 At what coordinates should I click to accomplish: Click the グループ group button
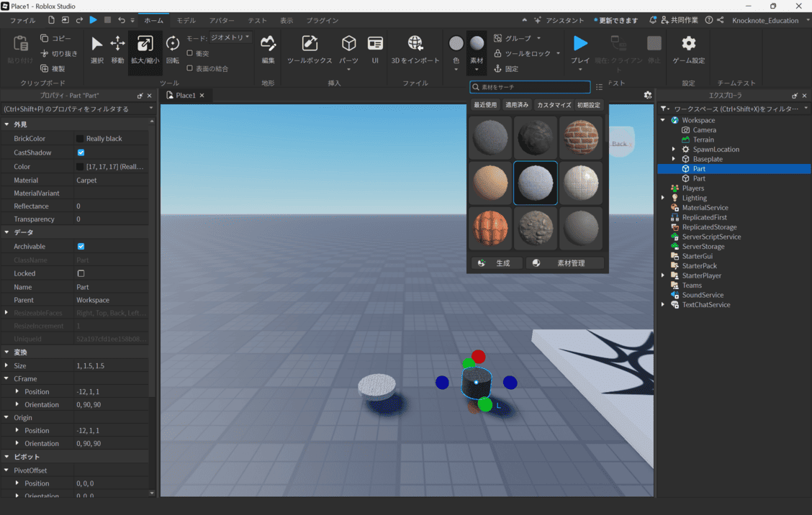[x=517, y=38]
